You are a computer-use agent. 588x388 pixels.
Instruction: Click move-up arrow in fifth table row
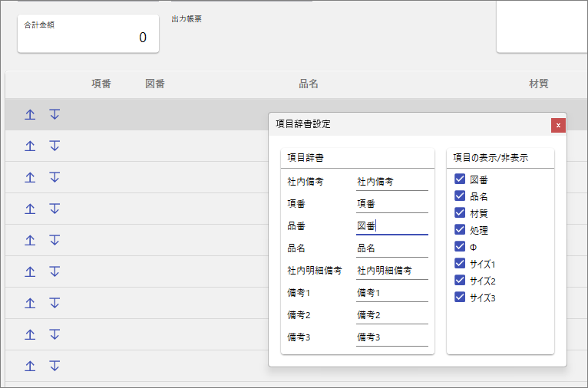coord(30,240)
